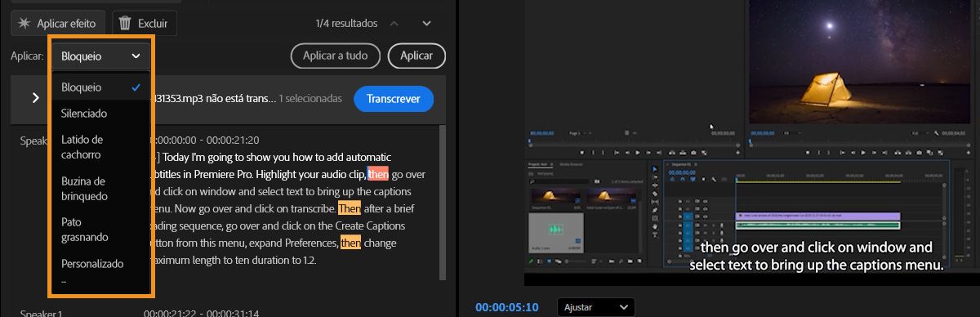Choose Latido de cachorro option
This screenshot has height=317, width=980.
click(x=101, y=147)
